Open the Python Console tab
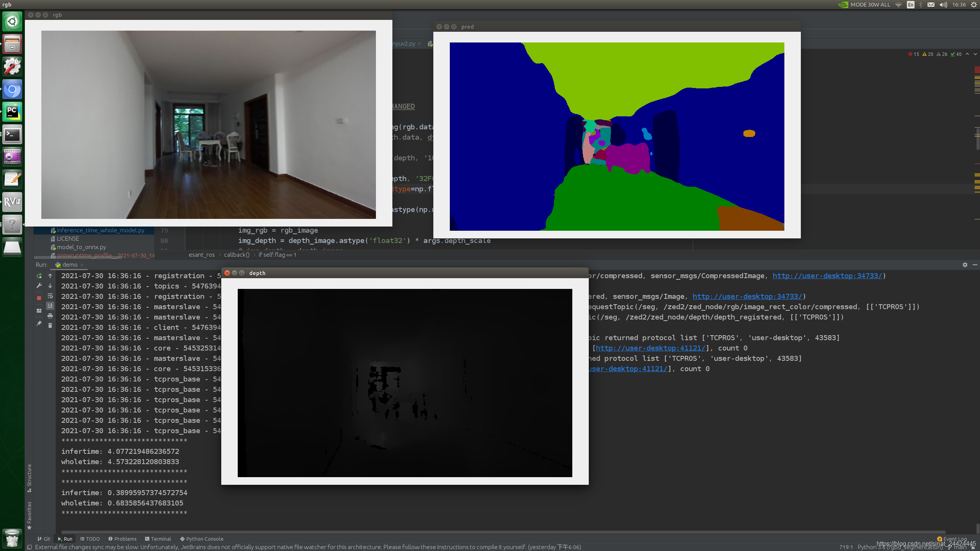This screenshot has width=980, height=551. pos(202,539)
